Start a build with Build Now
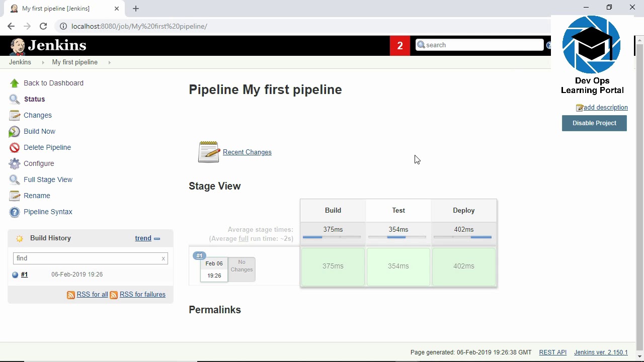The image size is (644, 362). (39, 131)
